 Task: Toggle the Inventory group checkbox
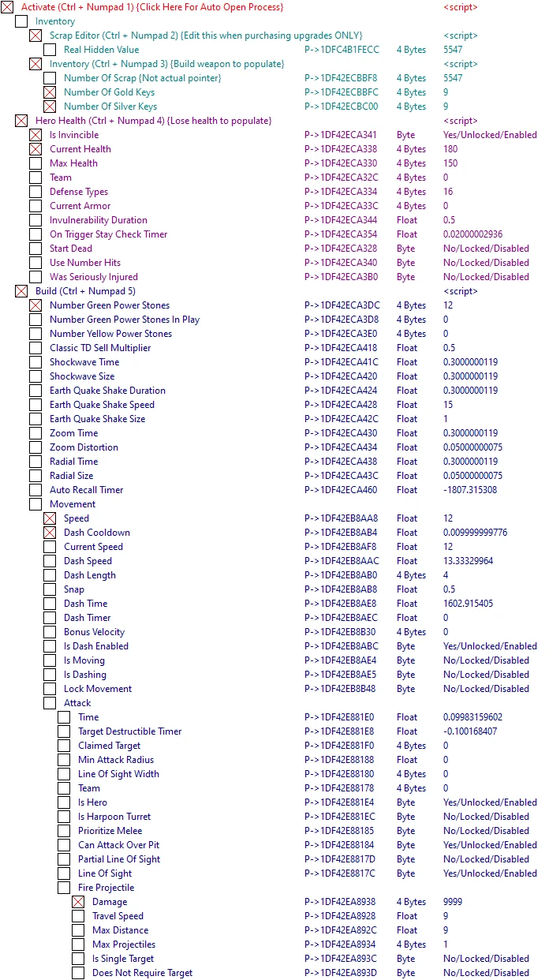pyautogui.click(x=21, y=21)
